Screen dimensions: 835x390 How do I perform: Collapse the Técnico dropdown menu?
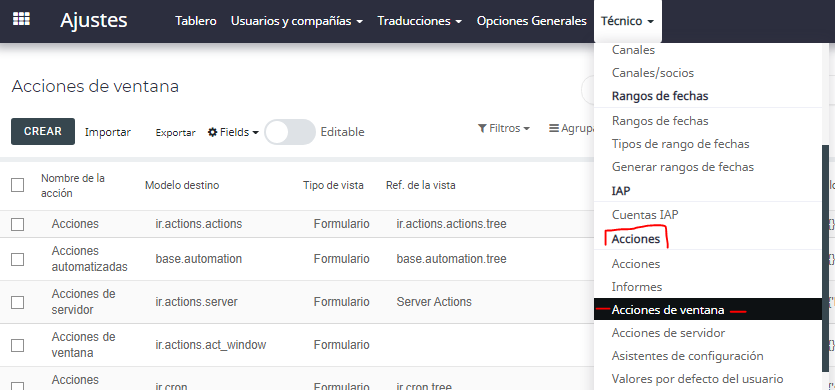pyautogui.click(x=627, y=21)
